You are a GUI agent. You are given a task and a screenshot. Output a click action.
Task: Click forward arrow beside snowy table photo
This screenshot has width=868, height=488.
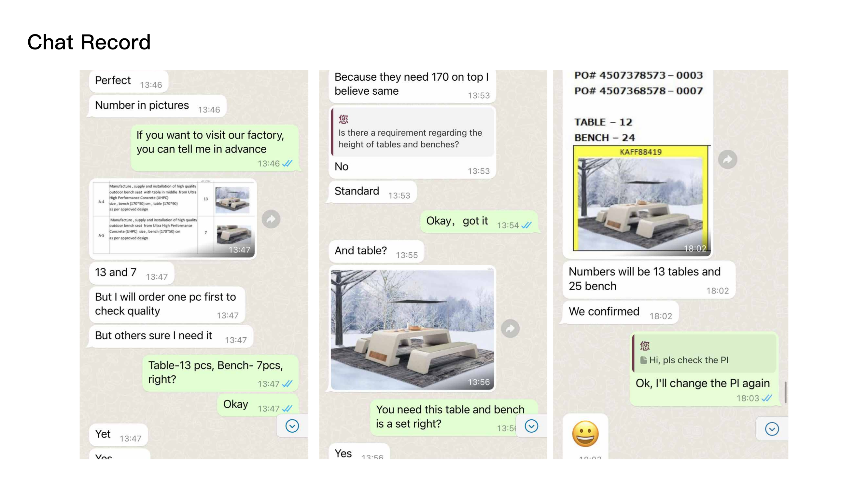tap(510, 328)
